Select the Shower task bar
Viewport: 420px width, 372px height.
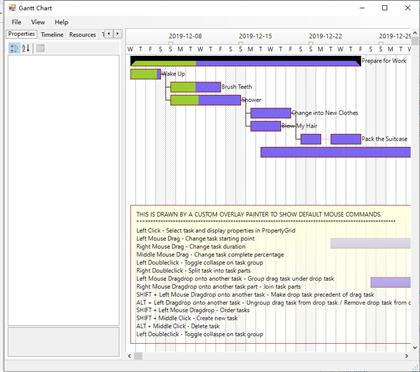coord(206,100)
